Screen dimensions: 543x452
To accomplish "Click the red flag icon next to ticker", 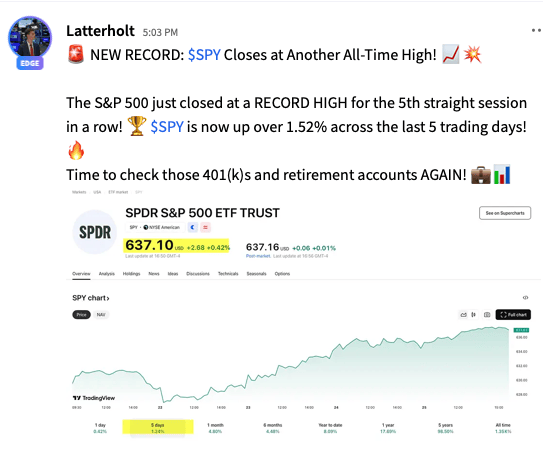I will tap(205, 227).
